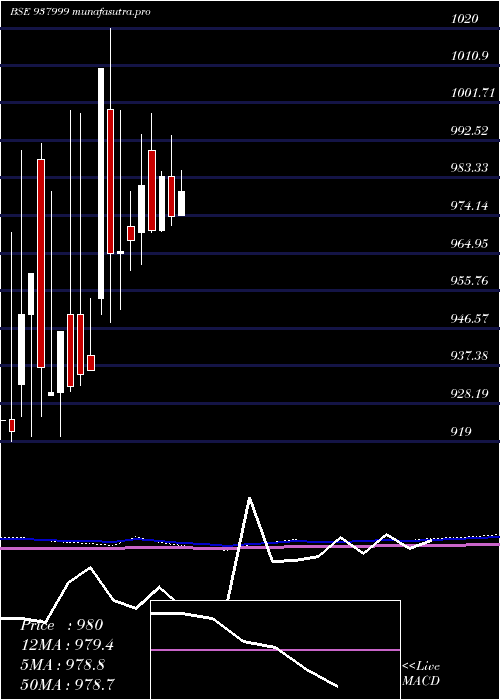Image resolution: width=500 pixels, height=700 pixels.
Task: Click the 'Price : 980' readout
Action: tap(62, 625)
